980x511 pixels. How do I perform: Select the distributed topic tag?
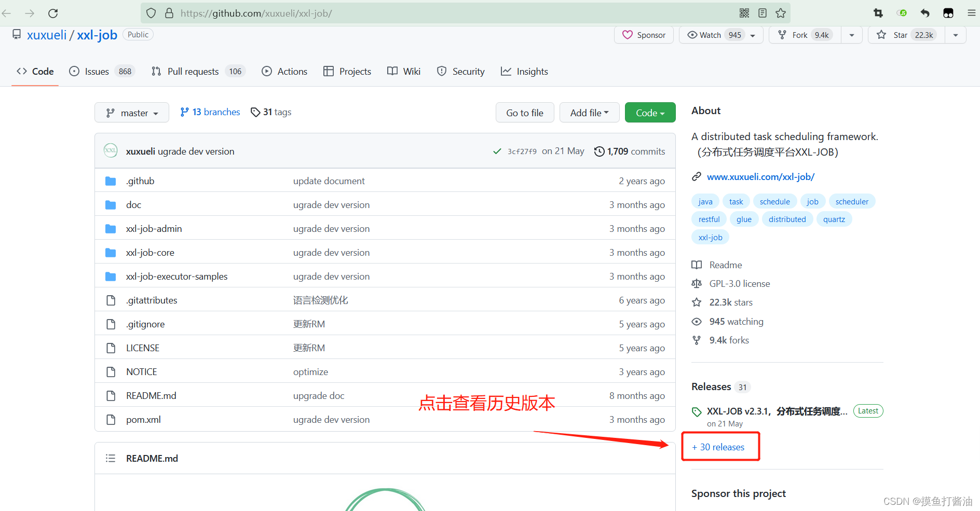787,219
